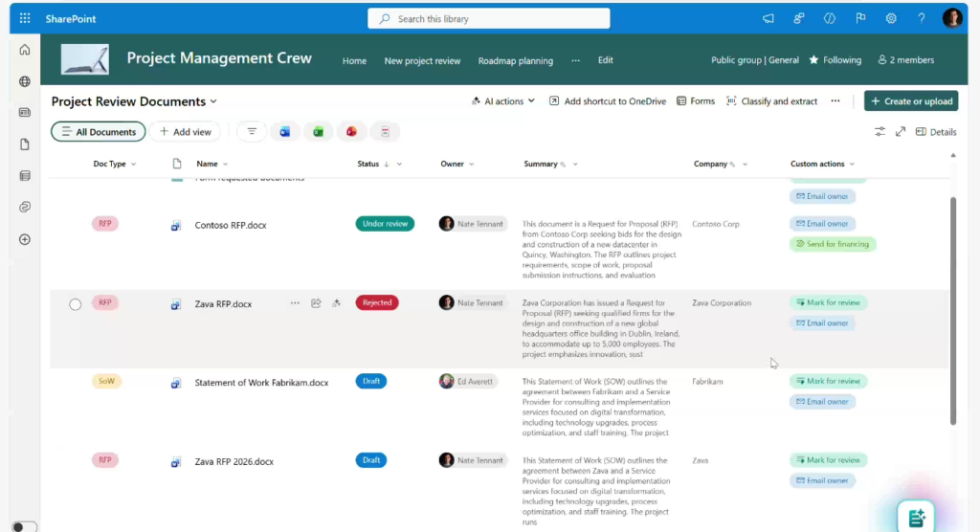Go to the Roadmap planning nav item
This screenshot has width=980, height=532.
[x=515, y=60]
